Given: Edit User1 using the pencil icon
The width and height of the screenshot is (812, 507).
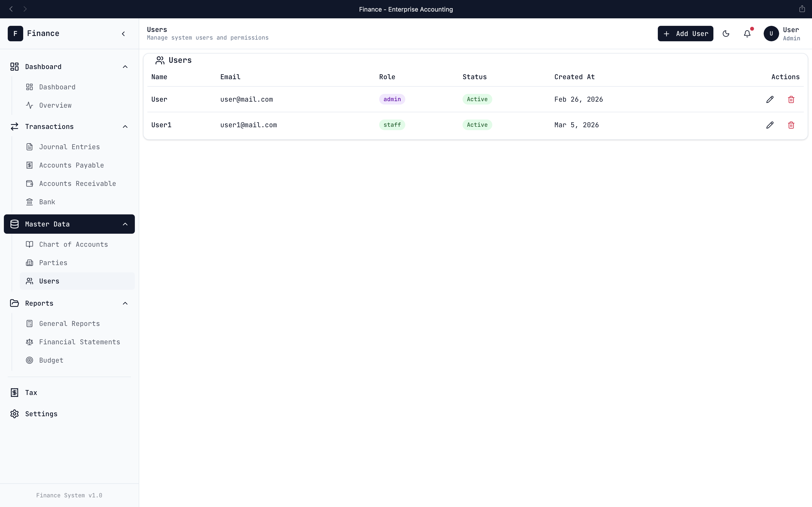Looking at the screenshot, I should click(x=770, y=125).
